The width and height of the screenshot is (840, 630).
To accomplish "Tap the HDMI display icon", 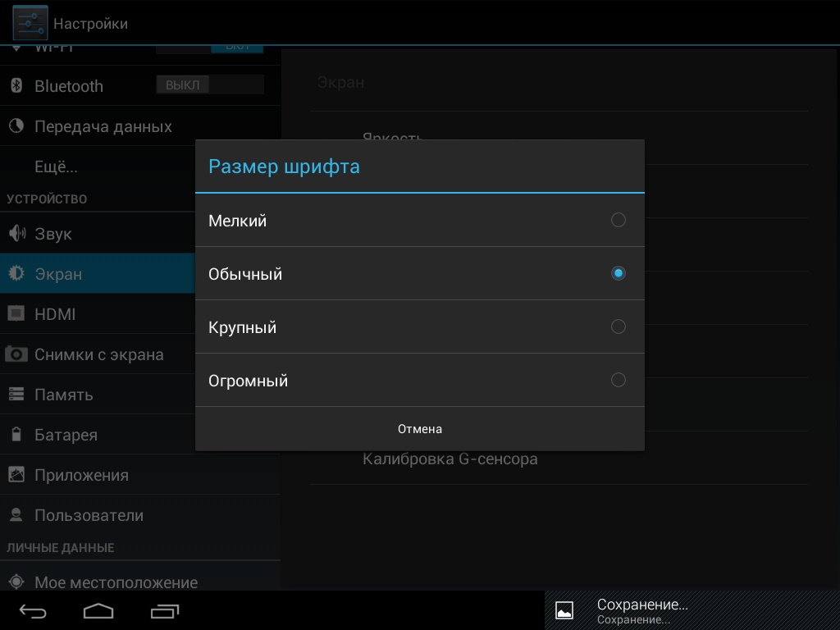I will pos(16,314).
